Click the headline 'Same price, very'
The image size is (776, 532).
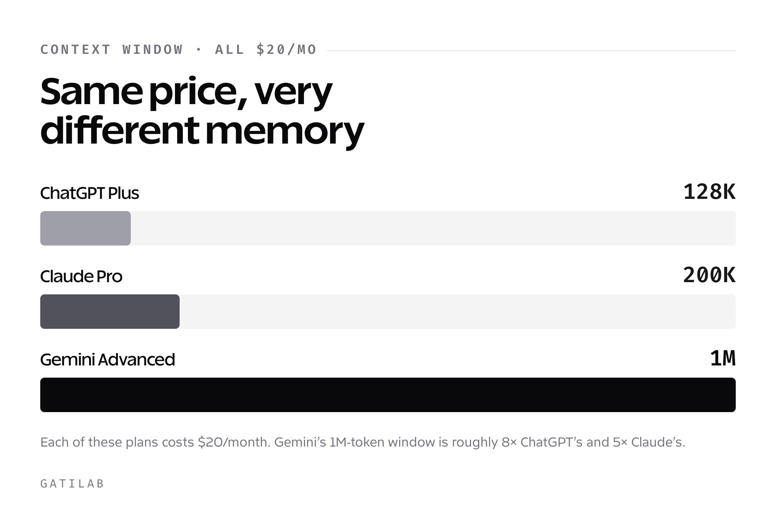pos(186,93)
